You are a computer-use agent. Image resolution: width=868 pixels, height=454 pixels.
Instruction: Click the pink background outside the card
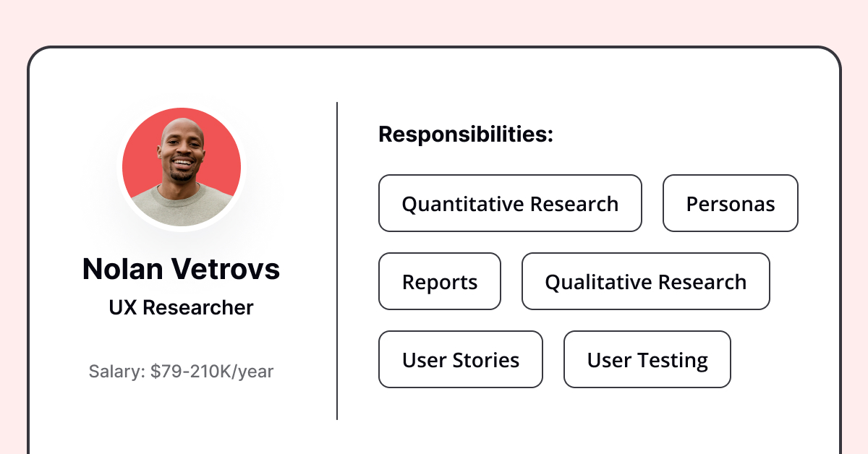pos(434,22)
